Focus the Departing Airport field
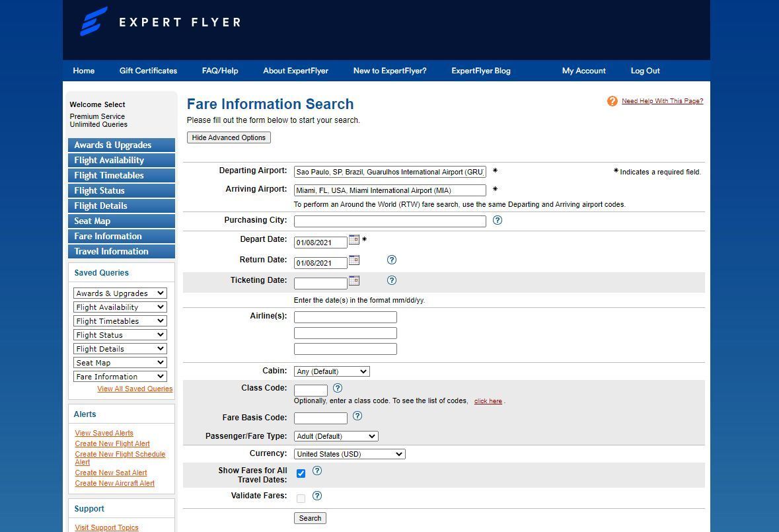The image size is (779, 532). (390, 172)
